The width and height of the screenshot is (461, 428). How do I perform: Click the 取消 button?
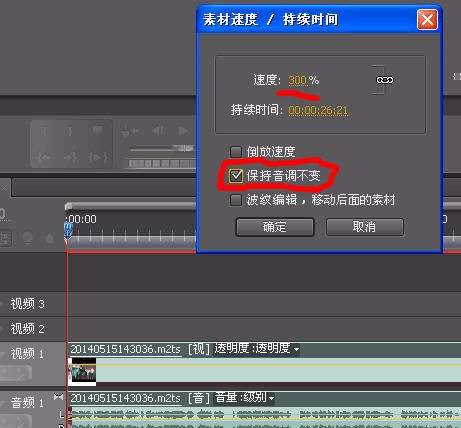(365, 227)
